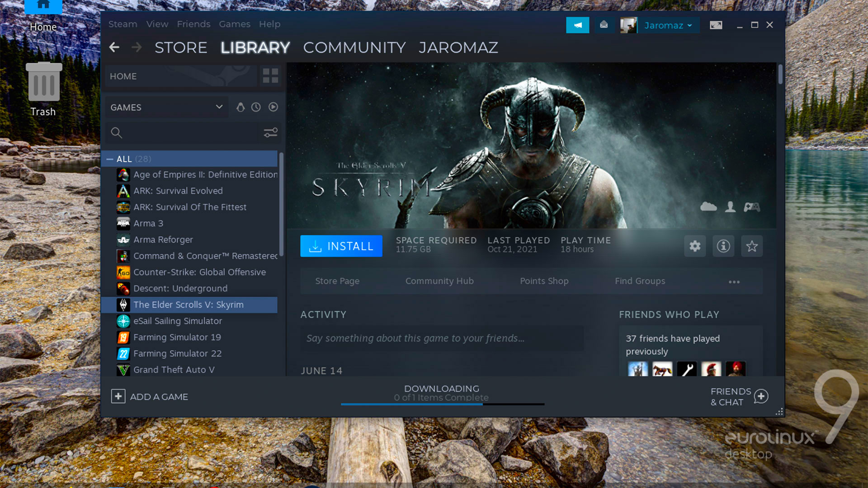The image size is (868, 488).
Task: Open game settings gear icon
Action: [x=695, y=246]
